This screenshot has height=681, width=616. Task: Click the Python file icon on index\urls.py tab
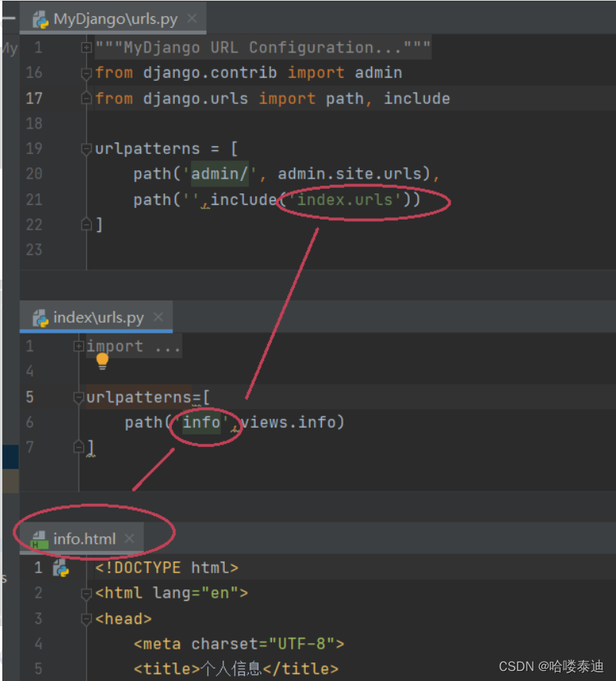click(x=40, y=318)
